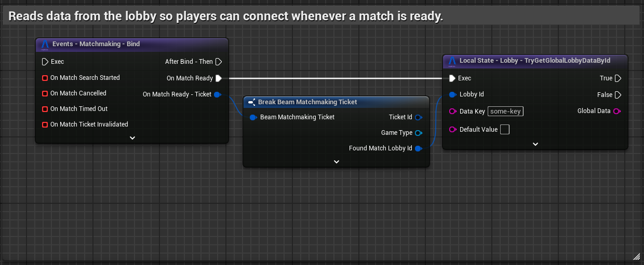
Task: Click the On Match Search Started delegate pin
Action: click(45, 78)
